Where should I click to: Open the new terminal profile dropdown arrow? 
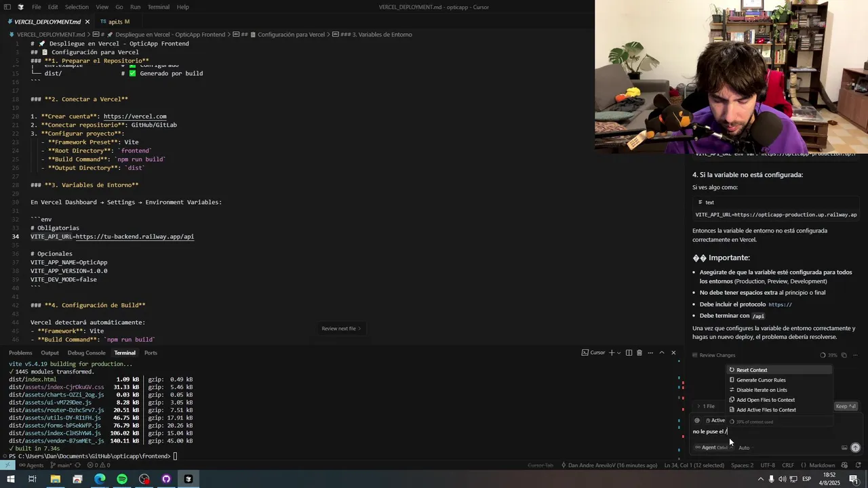pyautogui.click(x=619, y=352)
